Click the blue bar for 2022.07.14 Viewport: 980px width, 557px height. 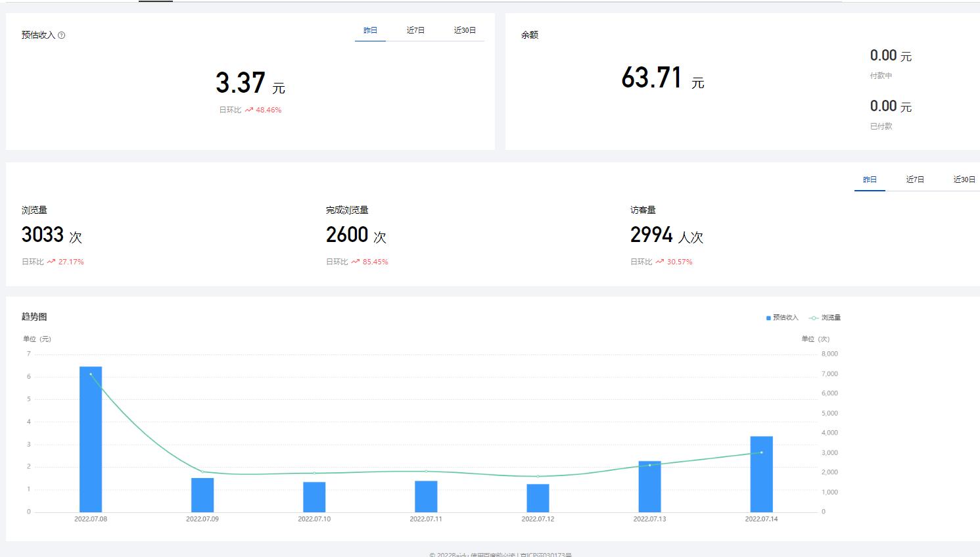coord(761,475)
